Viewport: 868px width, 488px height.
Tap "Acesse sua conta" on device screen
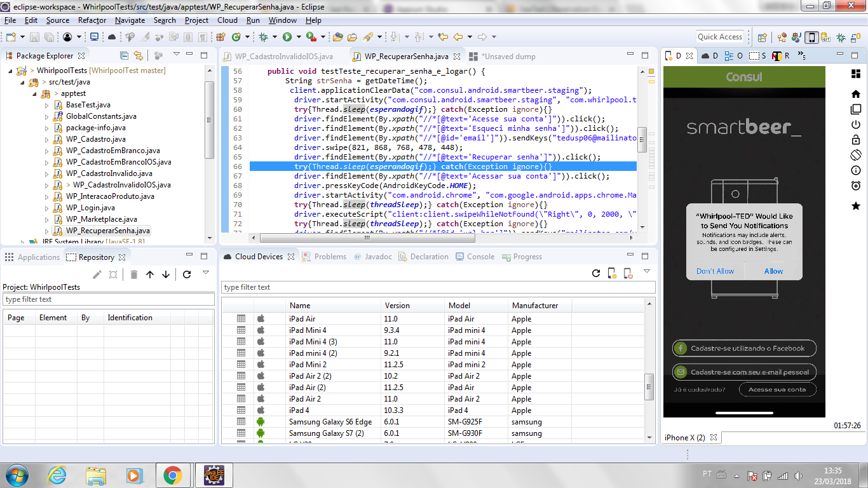point(777,390)
